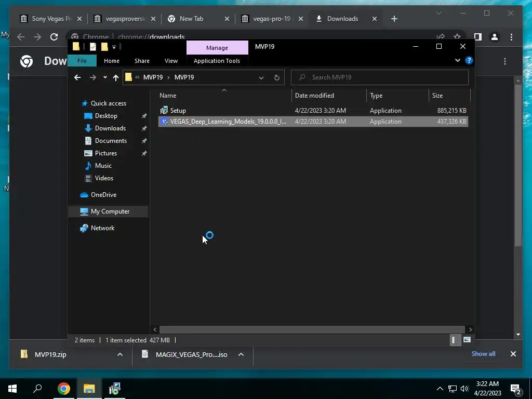The height and width of the screenshot is (399, 532).
Task: Open Videos in the navigation pane
Action: point(104,178)
